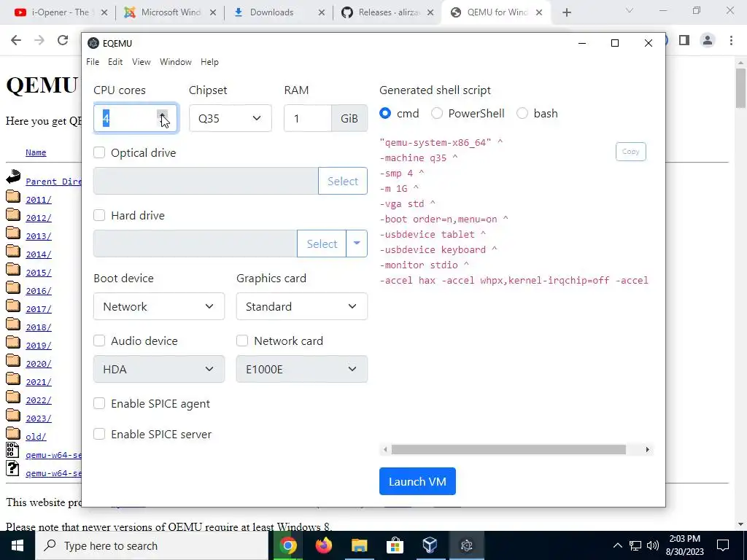Screen dimensions: 747x560
Task: Close the i-Opener YouTube tab
Action: pyautogui.click(x=104, y=13)
